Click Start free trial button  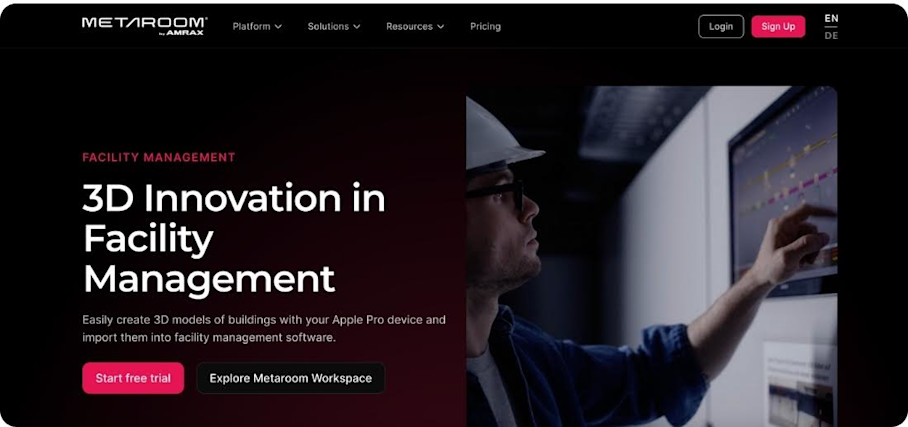pyautogui.click(x=133, y=378)
